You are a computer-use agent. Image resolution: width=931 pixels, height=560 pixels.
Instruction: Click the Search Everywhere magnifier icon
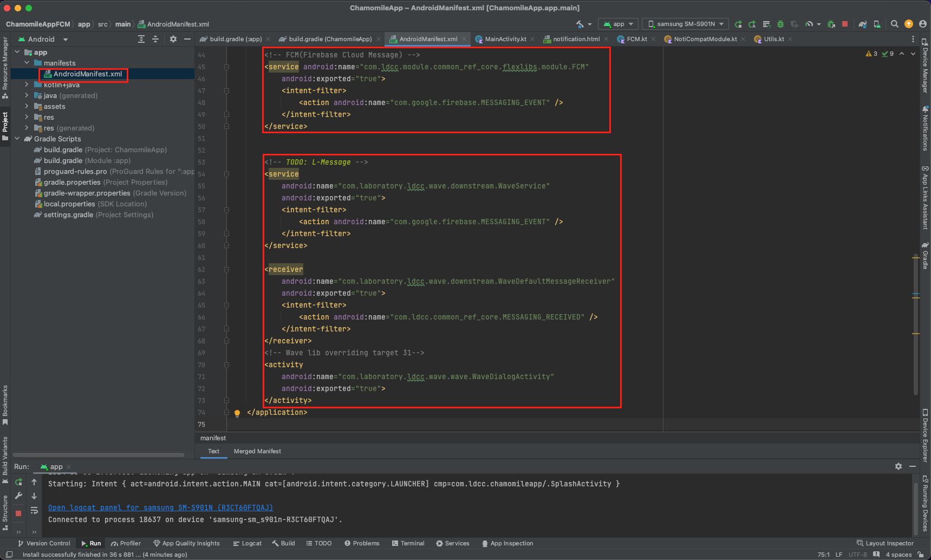click(895, 24)
